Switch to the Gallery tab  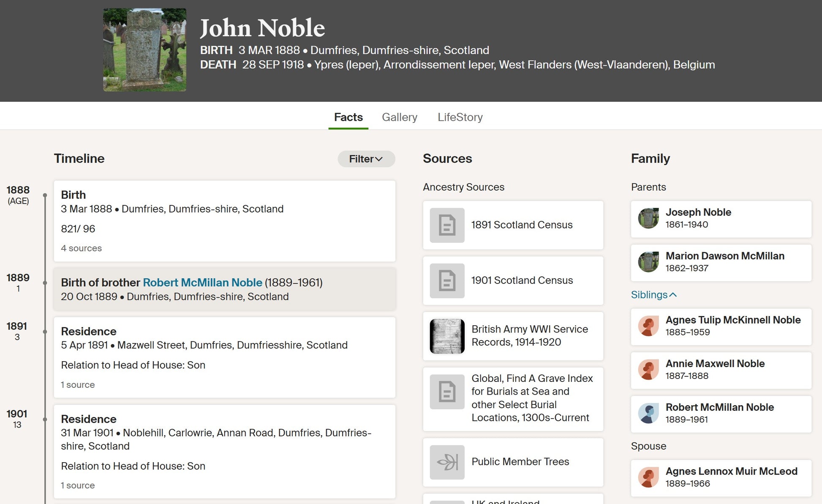(399, 117)
